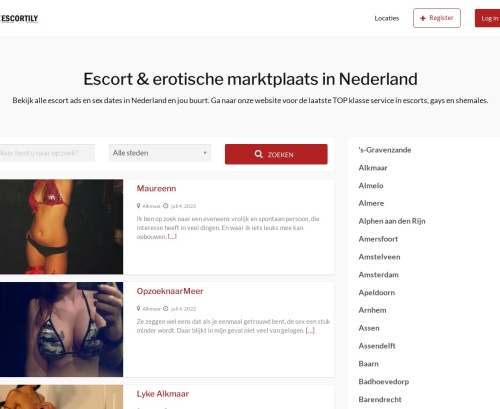Click the Escortily logo
Image resolution: width=500 pixels, height=409 pixels.
coord(19,18)
